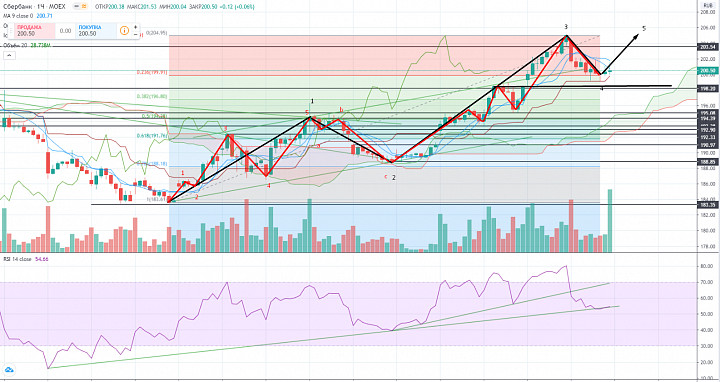
Task: Click the 80.00 tick on RSI axis
Action: [708, 266]
